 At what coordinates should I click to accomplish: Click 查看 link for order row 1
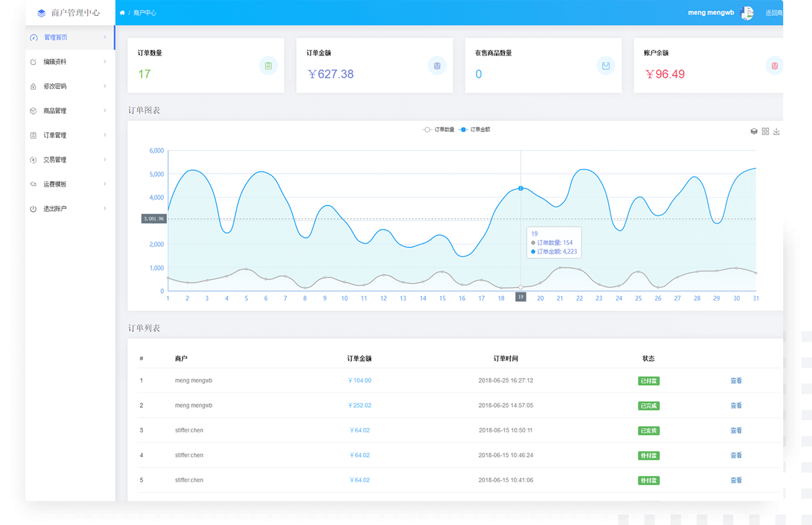[x=736, y=381]
